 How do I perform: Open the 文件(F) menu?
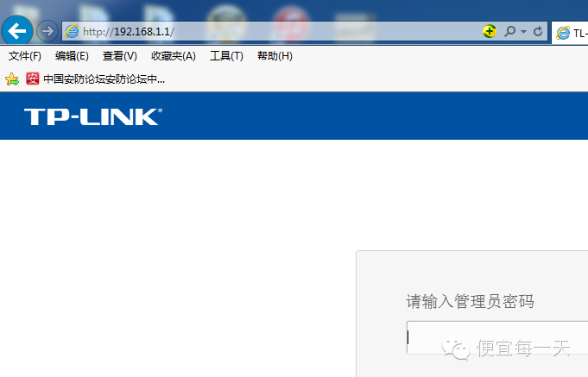(25, 56)
